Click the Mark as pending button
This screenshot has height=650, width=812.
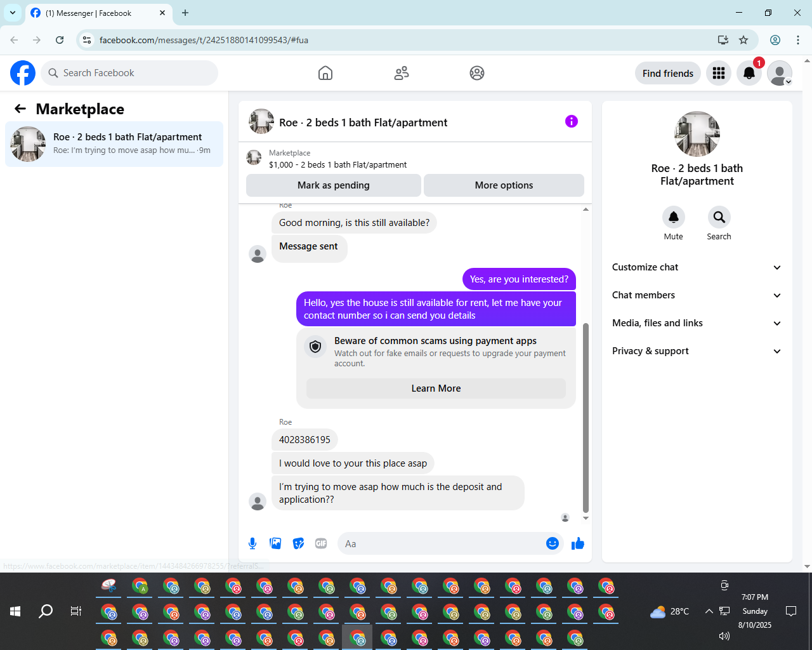coord(334,185)
